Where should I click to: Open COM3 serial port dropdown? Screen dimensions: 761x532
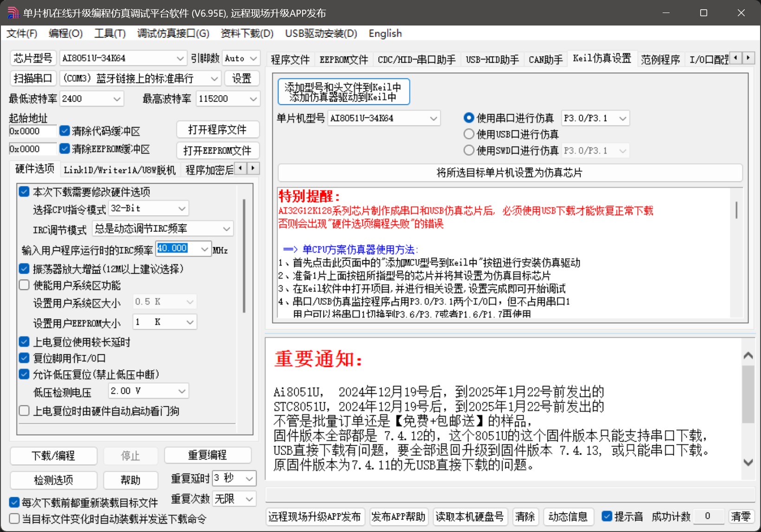tap(140, 78)
